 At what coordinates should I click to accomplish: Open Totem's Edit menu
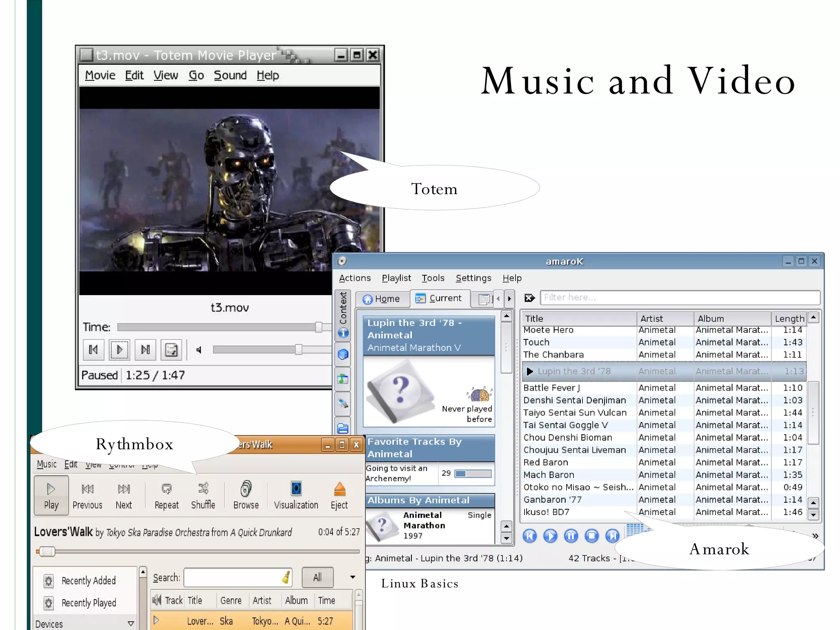(134, 76)
